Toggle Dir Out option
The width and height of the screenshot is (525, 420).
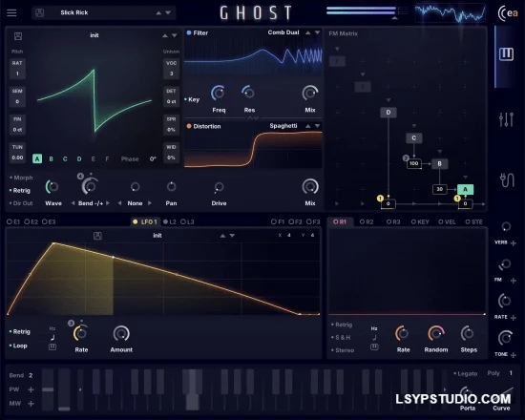21,203
